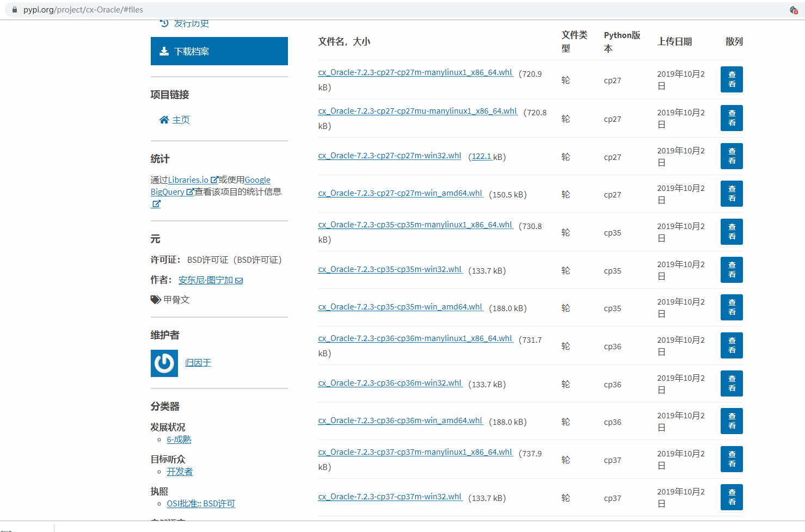Viewport: 805px width, 532px height.
Task: Open the external link icon after Libraries.io
Action: (213, 180)
